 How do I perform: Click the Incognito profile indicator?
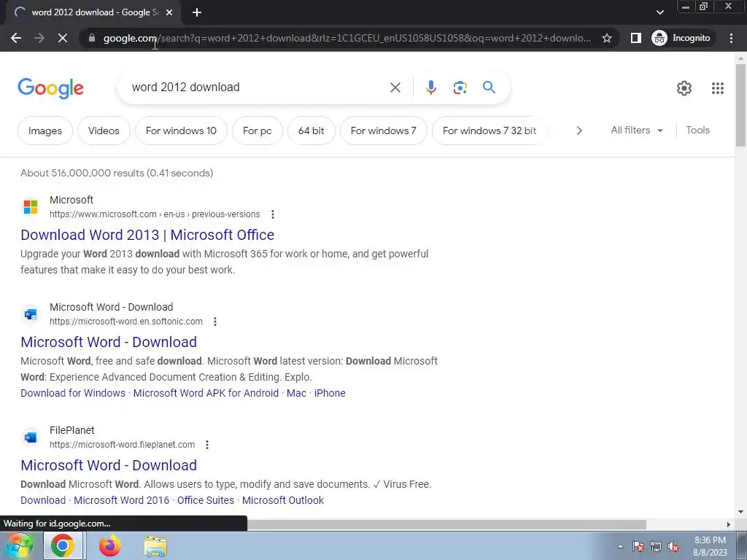[x=681, y=38]
